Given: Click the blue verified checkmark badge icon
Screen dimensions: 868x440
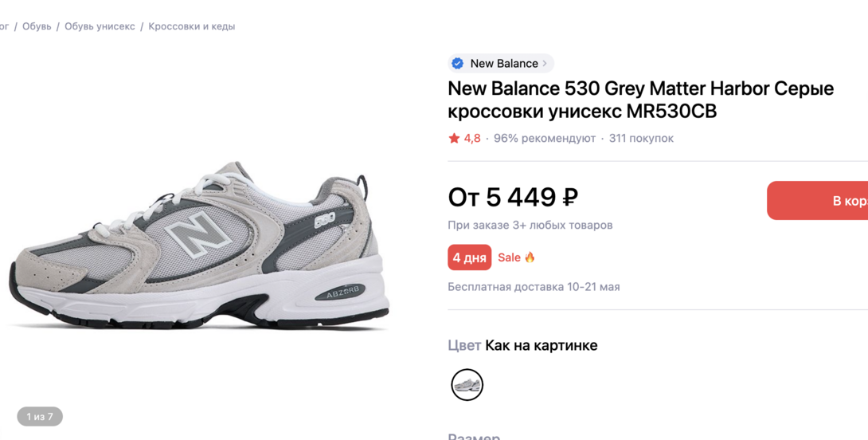Looking at the screenshot, I should 458,64.
